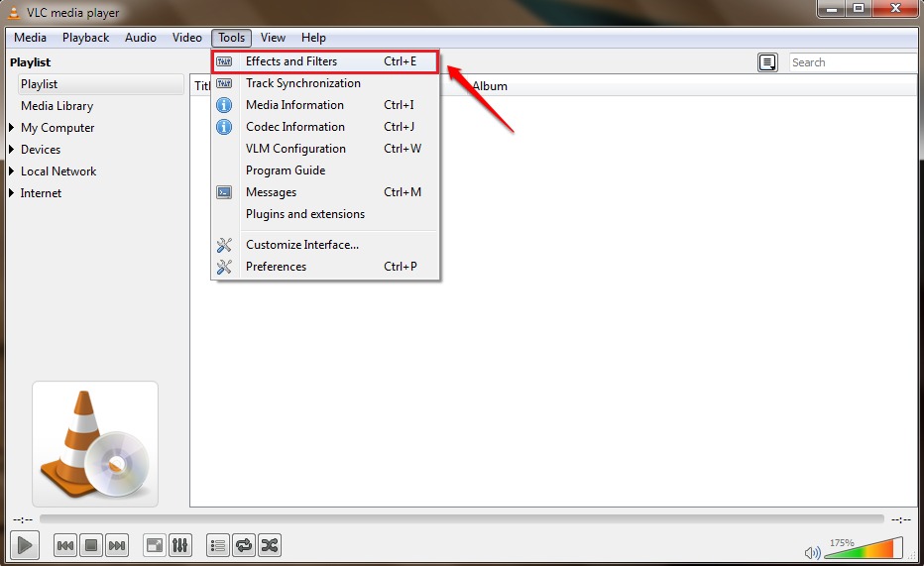Select Media Library in sidebar
The image size is (924, 566).
coord(58,106)
